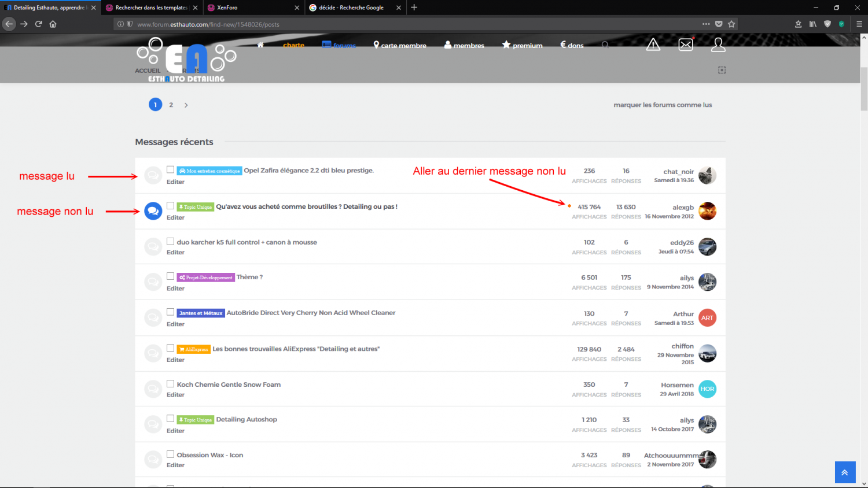Image resolution: width=868 pixels, height=488 pixels.
Task: Go to next page using the chevron arrow
Action: point(186,105)
